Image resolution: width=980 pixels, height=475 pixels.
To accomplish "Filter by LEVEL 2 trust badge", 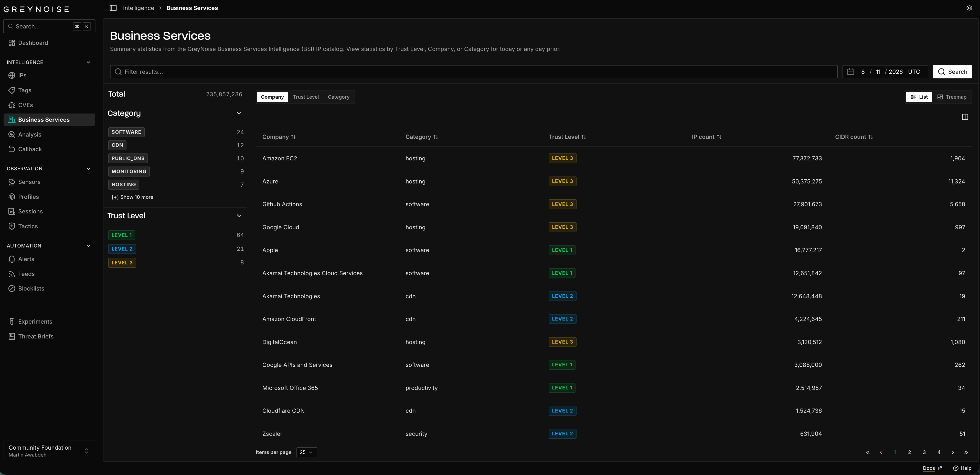I will tap(122, 249).
